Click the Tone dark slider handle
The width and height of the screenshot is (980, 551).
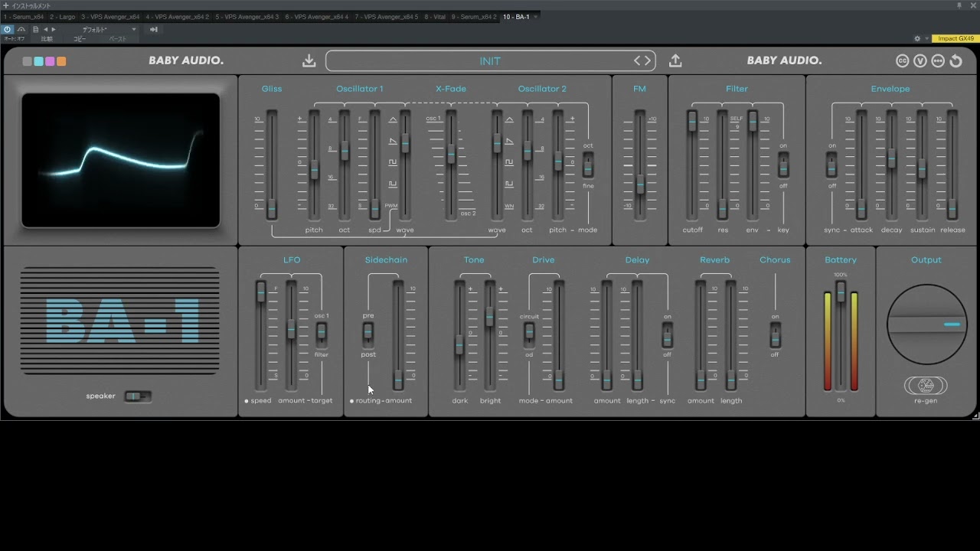[x=459, y=344]
